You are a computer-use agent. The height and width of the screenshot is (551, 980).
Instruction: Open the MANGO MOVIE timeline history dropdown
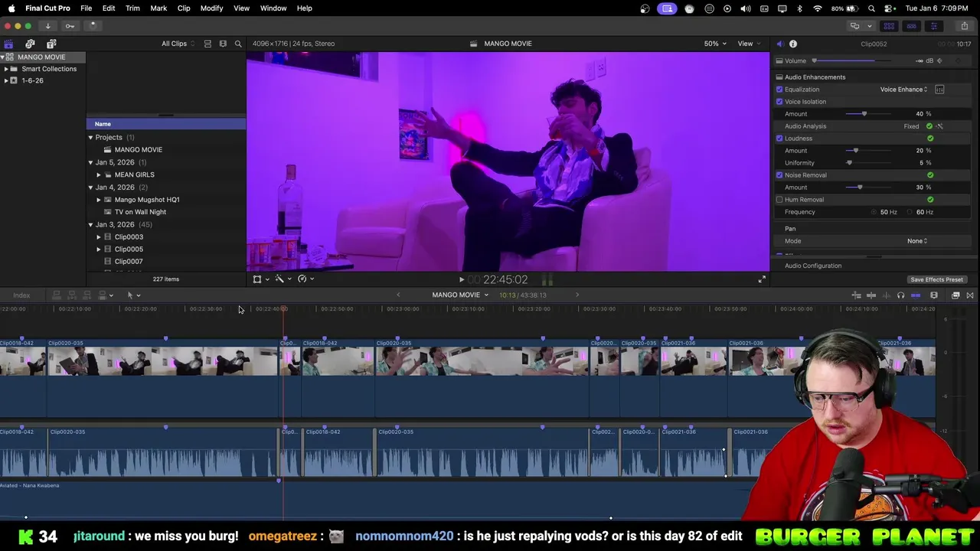[460, 295]
